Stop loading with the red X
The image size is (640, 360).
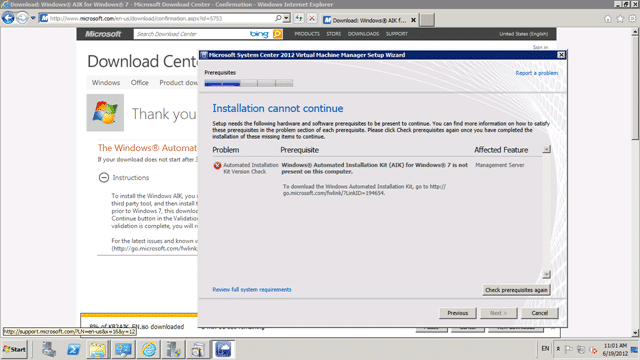tap(312, 18)
